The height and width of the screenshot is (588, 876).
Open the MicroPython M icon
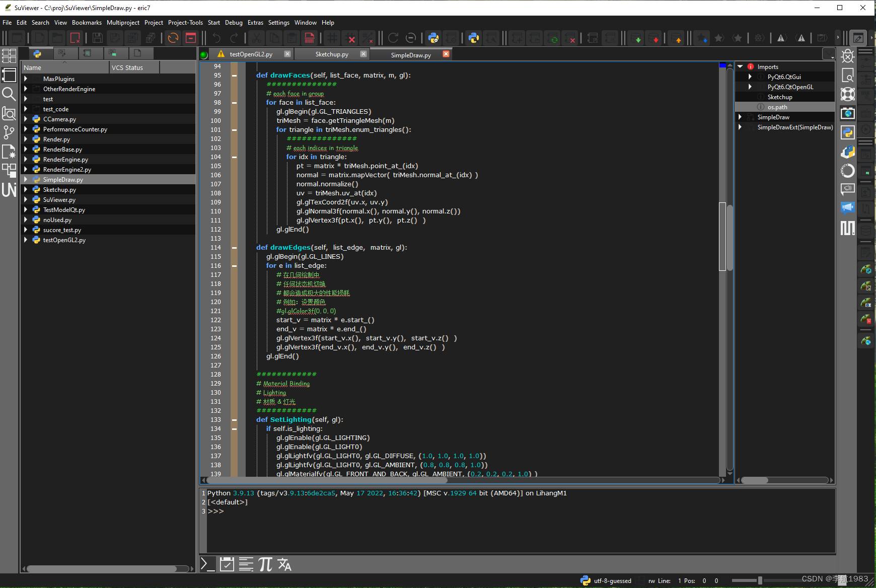coord(848,228)
